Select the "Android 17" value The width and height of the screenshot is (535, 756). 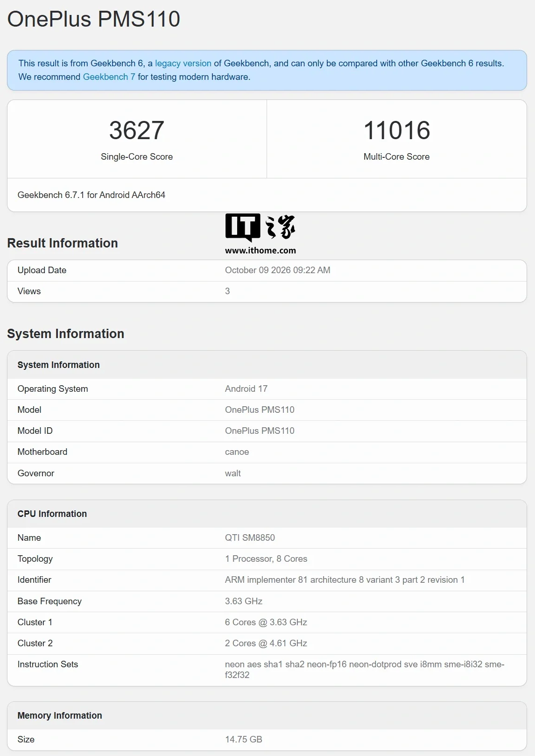246,389
